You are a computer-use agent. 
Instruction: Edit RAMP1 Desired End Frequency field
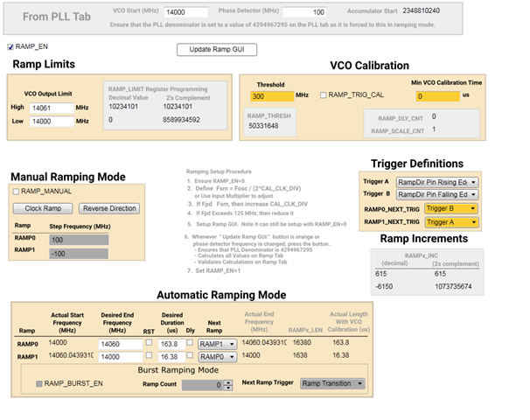point(121,357)
